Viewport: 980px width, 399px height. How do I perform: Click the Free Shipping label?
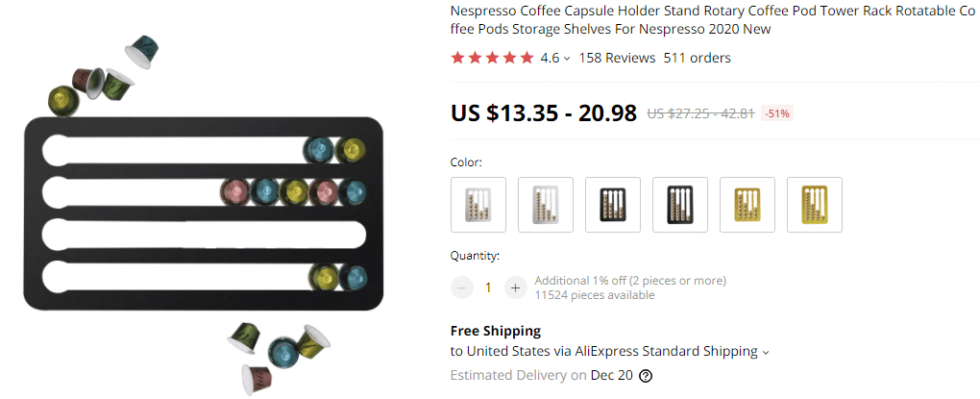tap(496, 331)
